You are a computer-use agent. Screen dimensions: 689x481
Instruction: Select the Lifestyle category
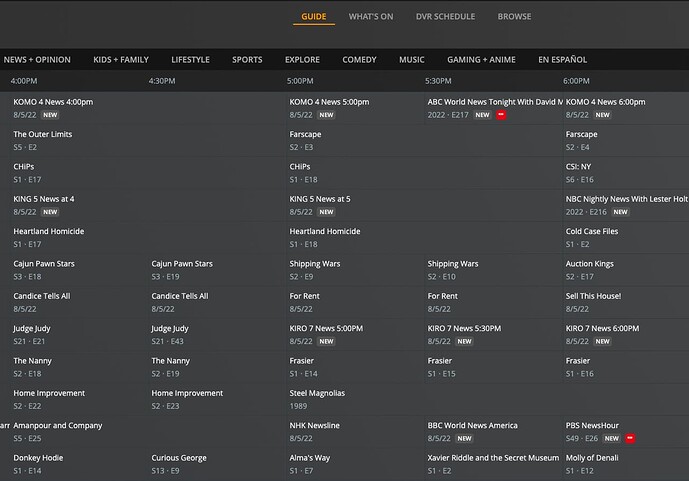pyautogui.click(x=190, y=60)
